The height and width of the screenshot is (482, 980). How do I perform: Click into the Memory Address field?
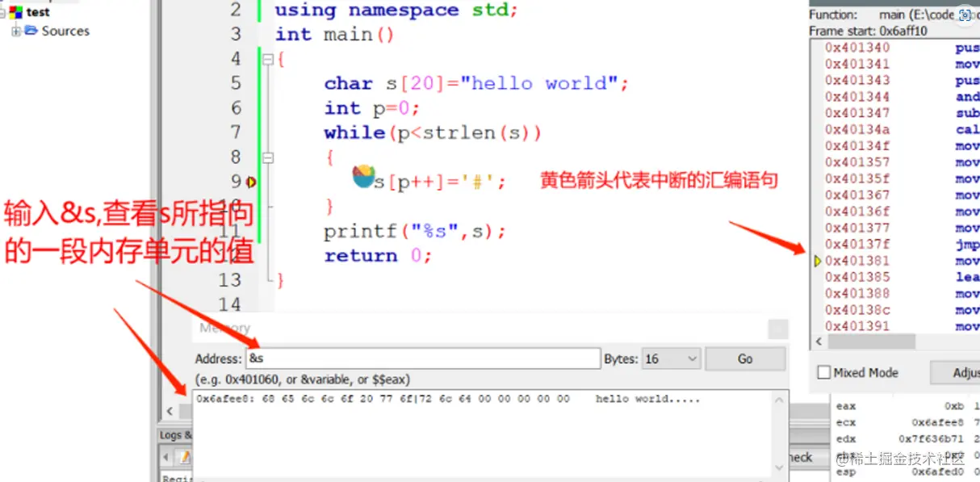coord(423,358)
